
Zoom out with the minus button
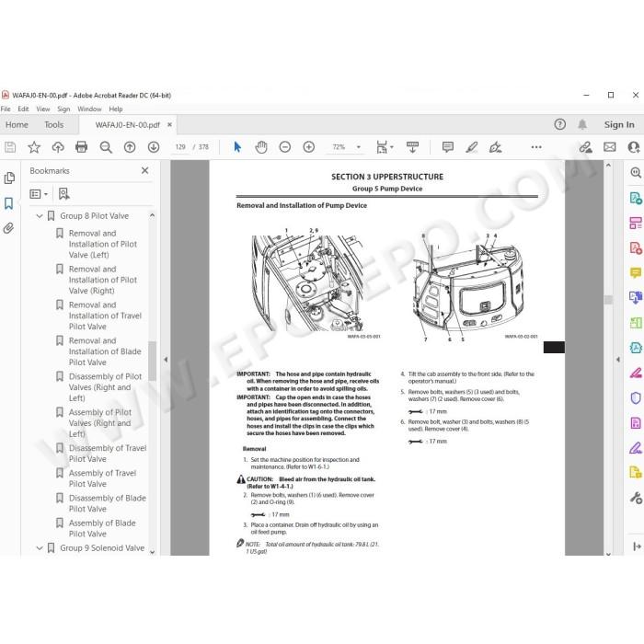click(x=284, y=147)
